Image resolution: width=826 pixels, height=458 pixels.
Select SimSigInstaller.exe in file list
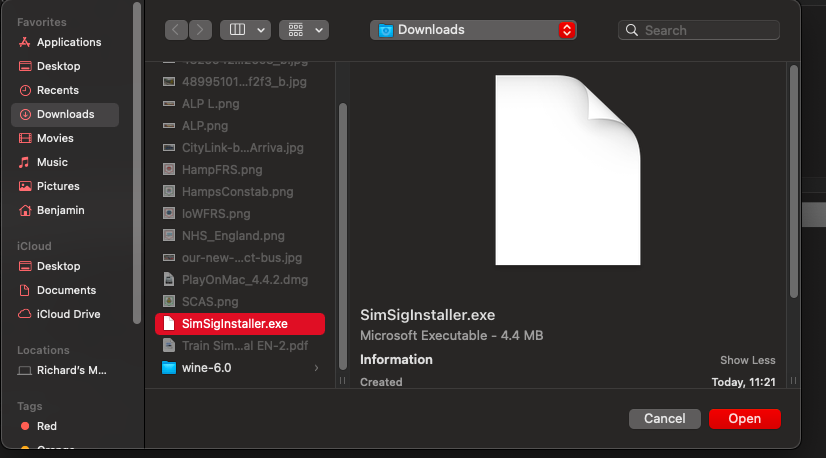[240, 324]
